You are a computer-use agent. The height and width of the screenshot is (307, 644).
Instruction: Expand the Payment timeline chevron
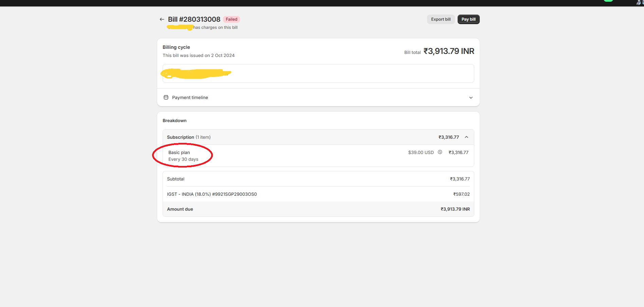(x=471, y=98)
